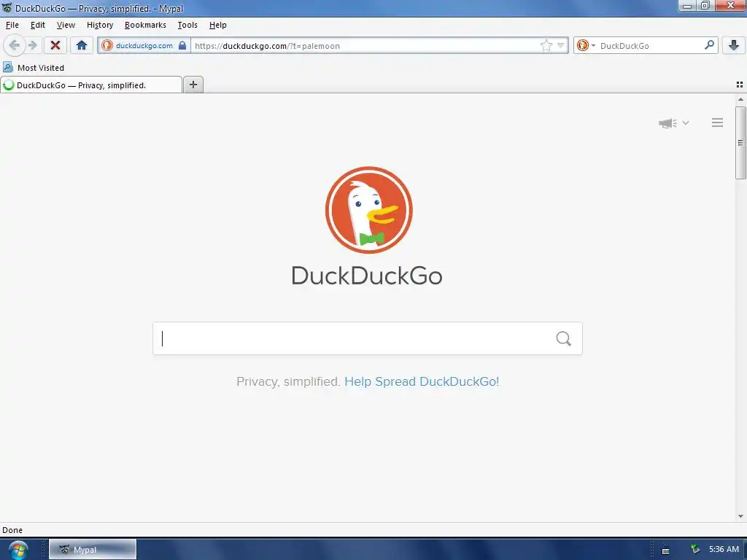Click the search bar magnifier icon
The image size is (747, 560).
click(x=709, y=45)
